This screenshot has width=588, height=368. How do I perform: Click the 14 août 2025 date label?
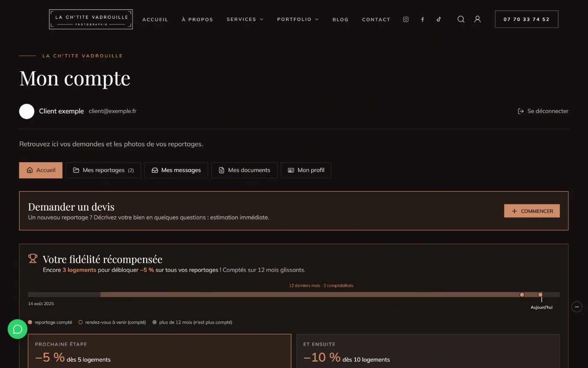pos(41,304)
